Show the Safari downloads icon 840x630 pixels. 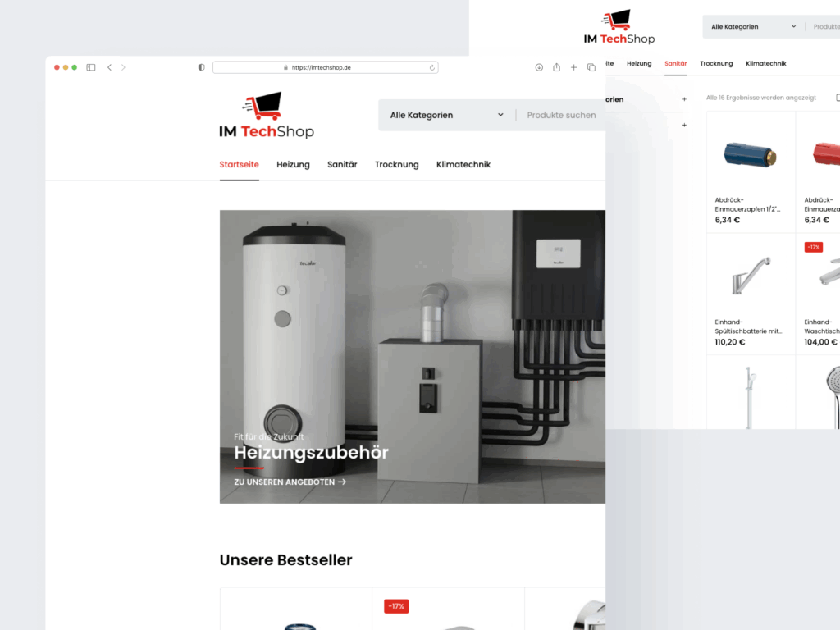click(539, 67)
